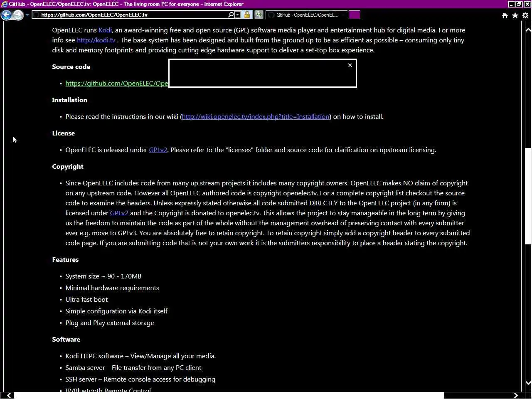Open the wiki Installation instructions link
Screen dimensions: 532x399
(x=256, y=117)
